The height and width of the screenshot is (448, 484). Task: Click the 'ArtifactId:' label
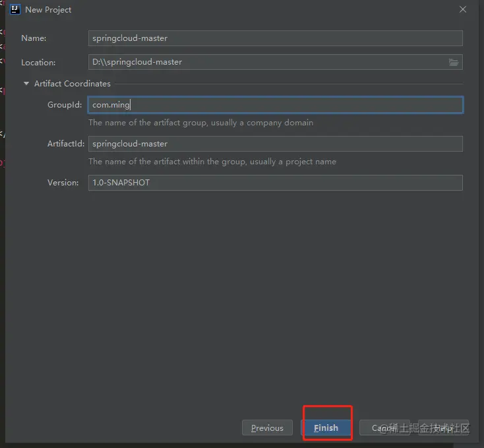pos(66,144)
